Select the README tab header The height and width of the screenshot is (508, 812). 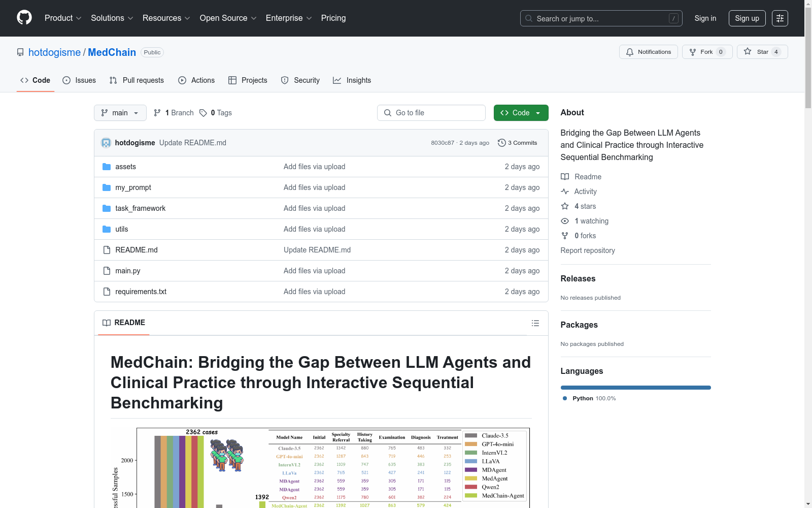pos(124,323)
